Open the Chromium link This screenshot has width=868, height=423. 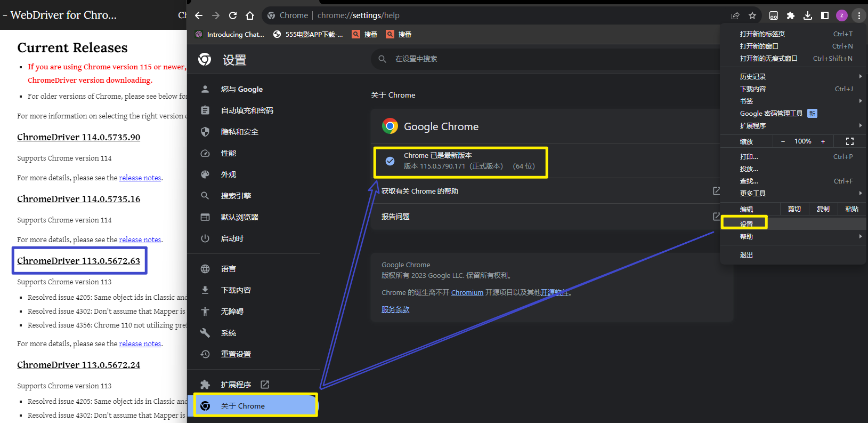coord(467,293)
